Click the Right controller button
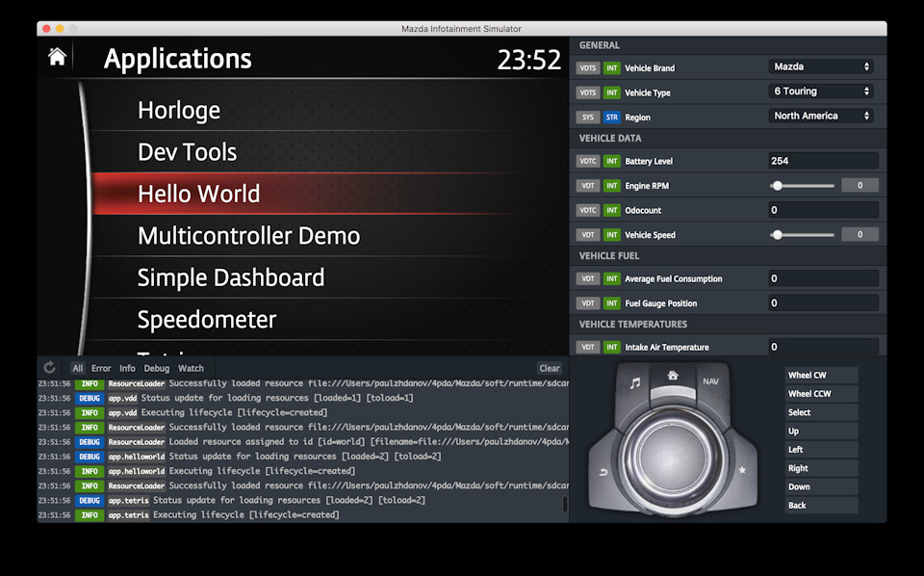 pos(821,468)
